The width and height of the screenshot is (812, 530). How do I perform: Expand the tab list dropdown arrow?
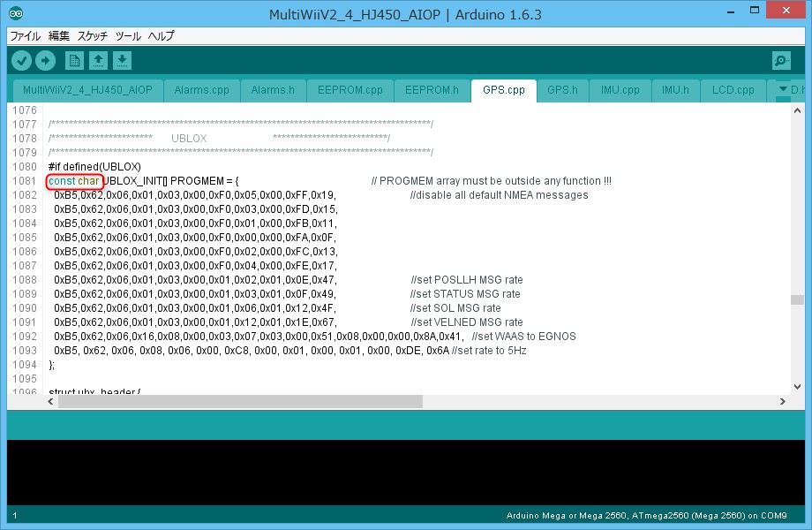click(x=782, y=90)
